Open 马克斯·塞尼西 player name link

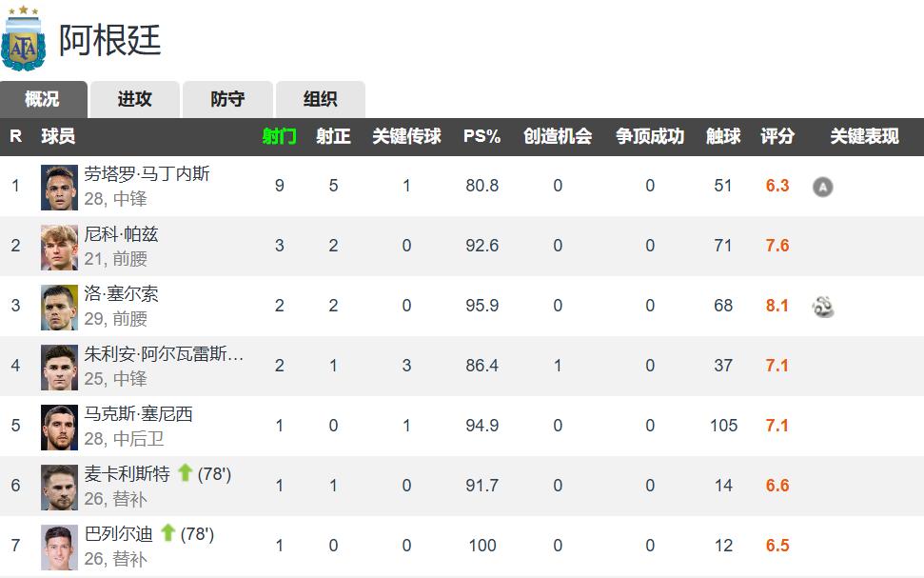(139, 415)
